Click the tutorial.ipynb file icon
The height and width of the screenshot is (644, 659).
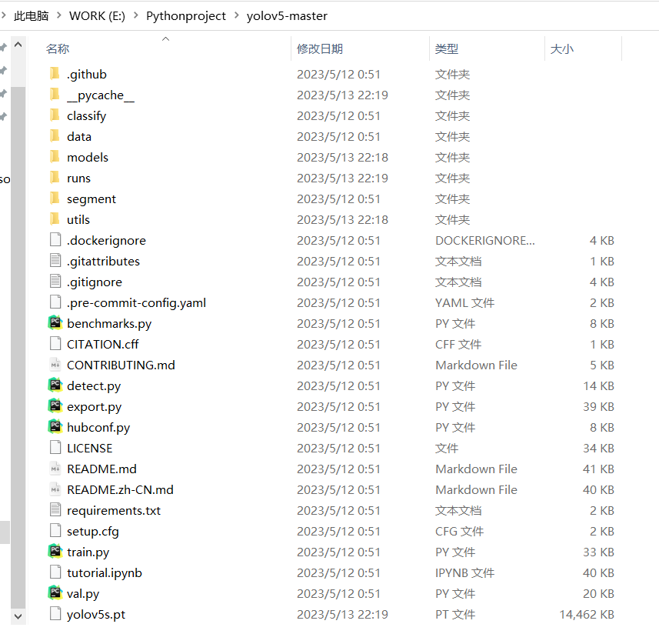click(x=55, y=572)
